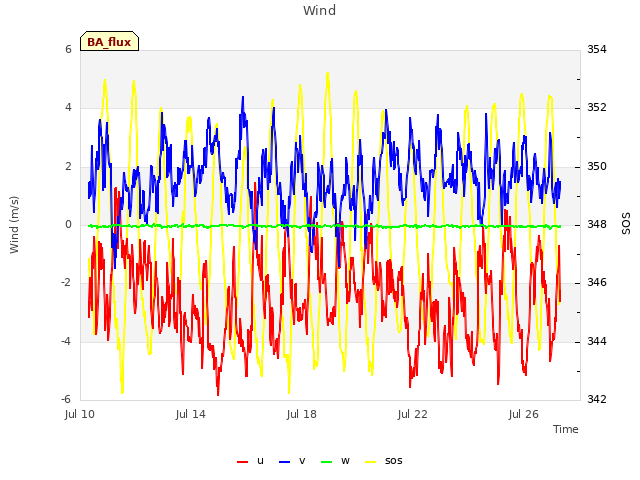Click the -4 left axis value

tap(66, 341)
